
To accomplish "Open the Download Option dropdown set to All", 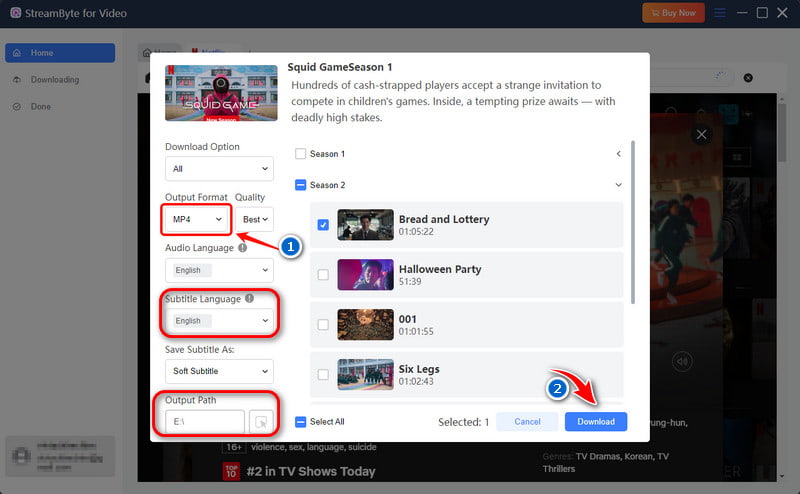I will (x=219, y=169).
